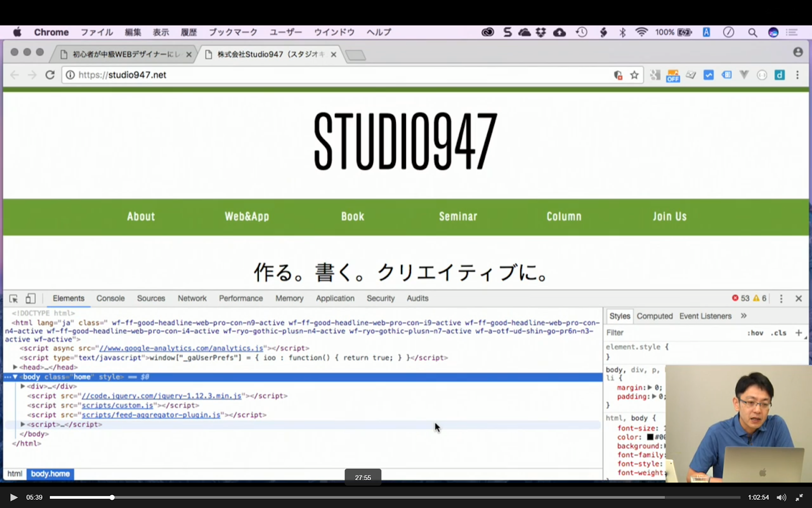Toggle :hov element state panel
Viewport: 812px width, 508px height.
point(755,333)
